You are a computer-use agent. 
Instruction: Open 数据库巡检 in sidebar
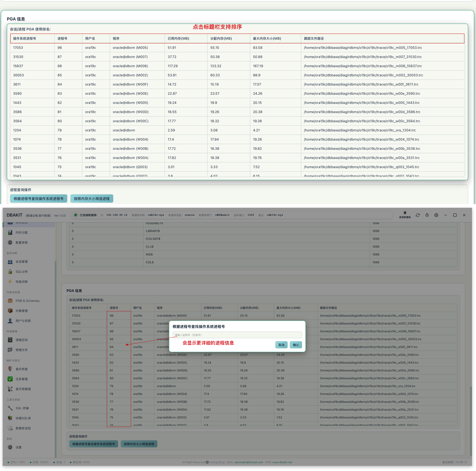pyautogui.click(x=23, y=428)
